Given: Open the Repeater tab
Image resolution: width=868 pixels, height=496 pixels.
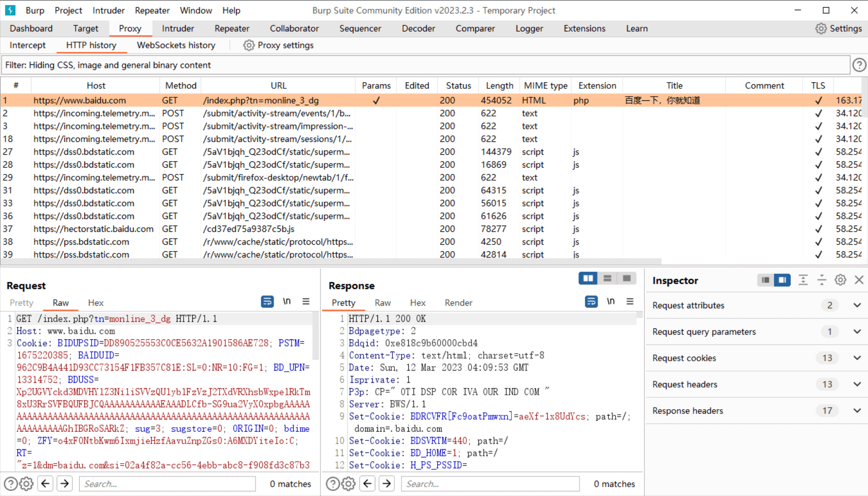Looking at the screenshot, I should click(232, 29).
